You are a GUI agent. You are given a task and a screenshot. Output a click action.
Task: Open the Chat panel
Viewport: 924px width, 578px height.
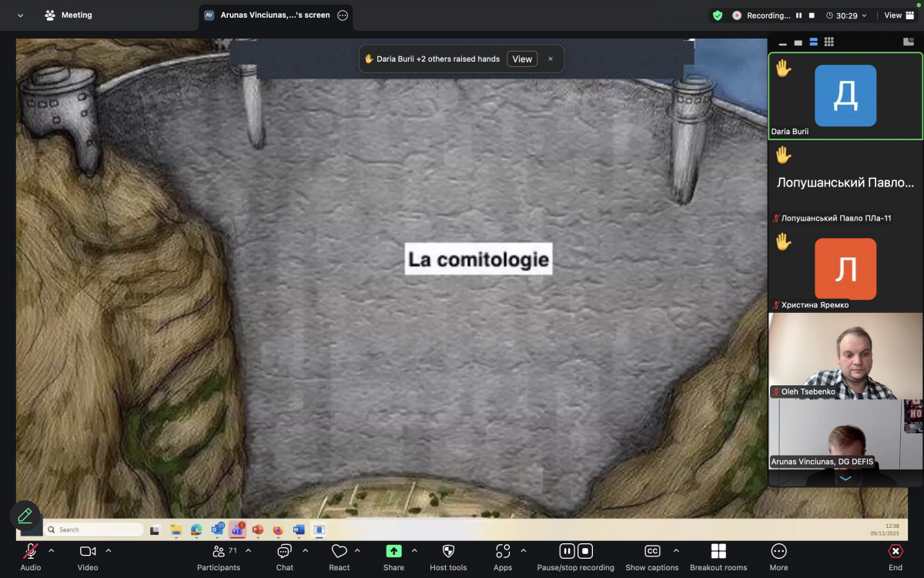pyautogui.click(x=284, y=552)
